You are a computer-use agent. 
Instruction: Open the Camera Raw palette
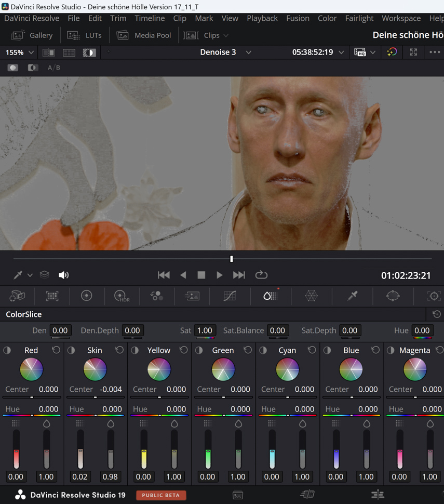[17, 296]
